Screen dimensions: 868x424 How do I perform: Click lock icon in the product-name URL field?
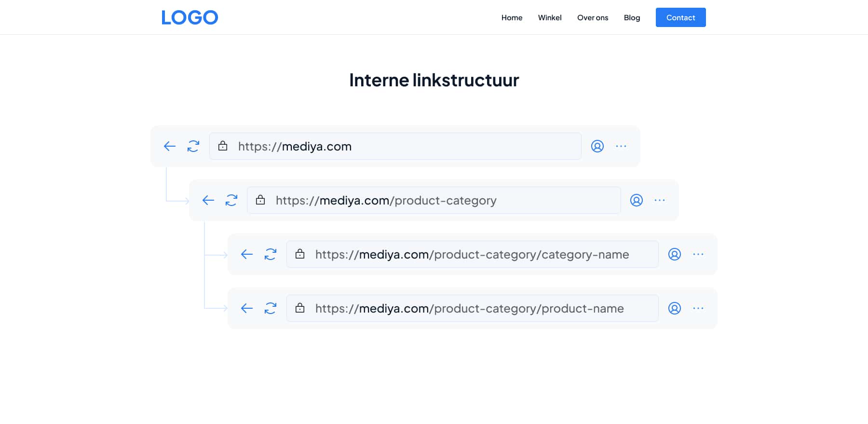tap(300, 308)
